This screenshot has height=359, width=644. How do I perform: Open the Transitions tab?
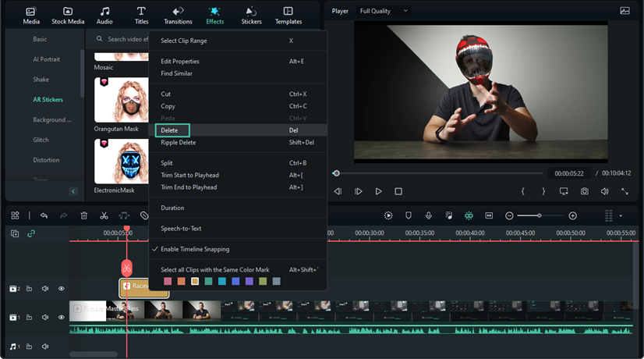click(x=178, y=16)
